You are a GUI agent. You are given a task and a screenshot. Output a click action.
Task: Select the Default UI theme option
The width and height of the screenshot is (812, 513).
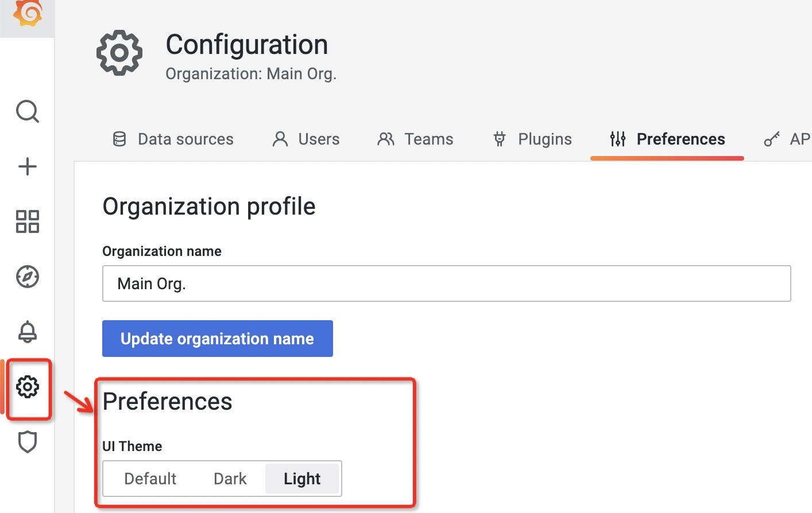[150, 479]
